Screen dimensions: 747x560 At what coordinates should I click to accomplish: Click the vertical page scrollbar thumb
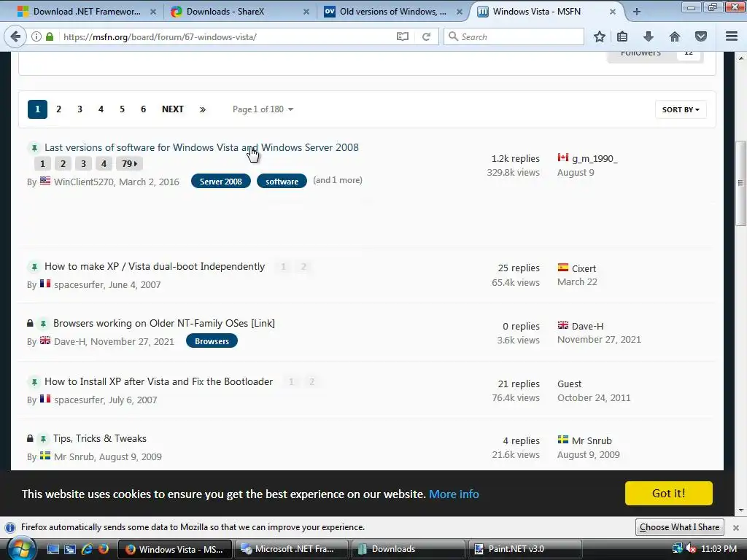point(740,183)
